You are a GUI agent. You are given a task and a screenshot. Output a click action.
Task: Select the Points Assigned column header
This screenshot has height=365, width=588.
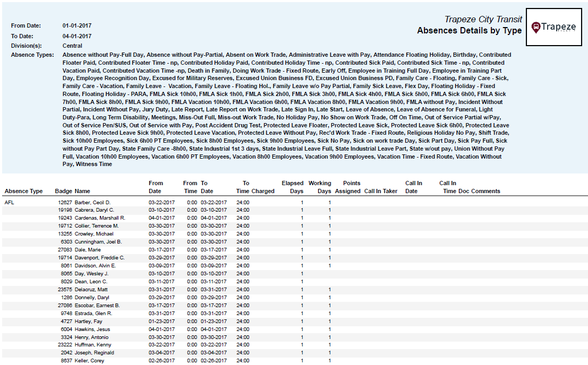pos(348,187)
